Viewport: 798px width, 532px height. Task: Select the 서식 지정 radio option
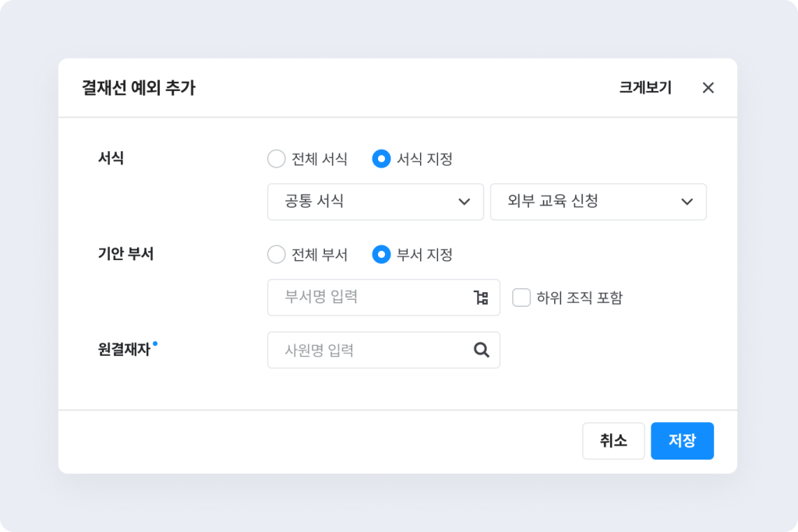(382, 159)
